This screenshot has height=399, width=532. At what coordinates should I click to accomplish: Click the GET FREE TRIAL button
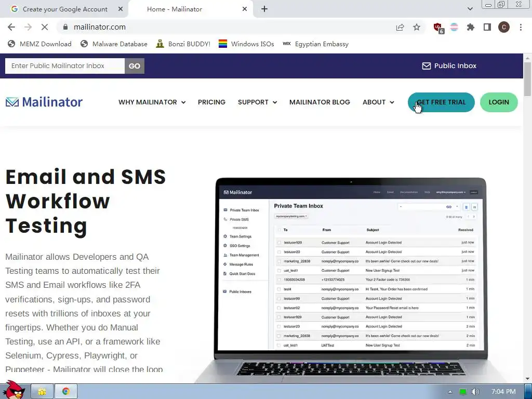(441, 102)
